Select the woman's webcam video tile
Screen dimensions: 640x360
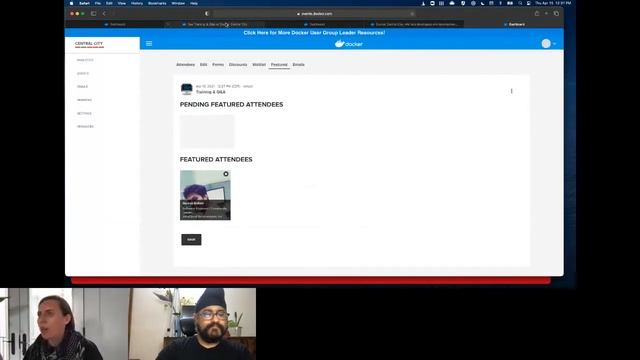[x=64, y=324]
